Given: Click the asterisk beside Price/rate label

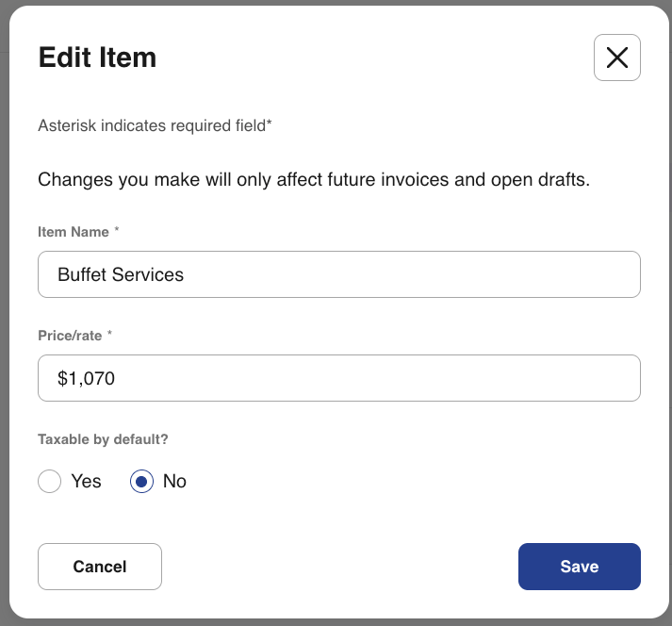Looking at the screenshot, I should 109,335.
